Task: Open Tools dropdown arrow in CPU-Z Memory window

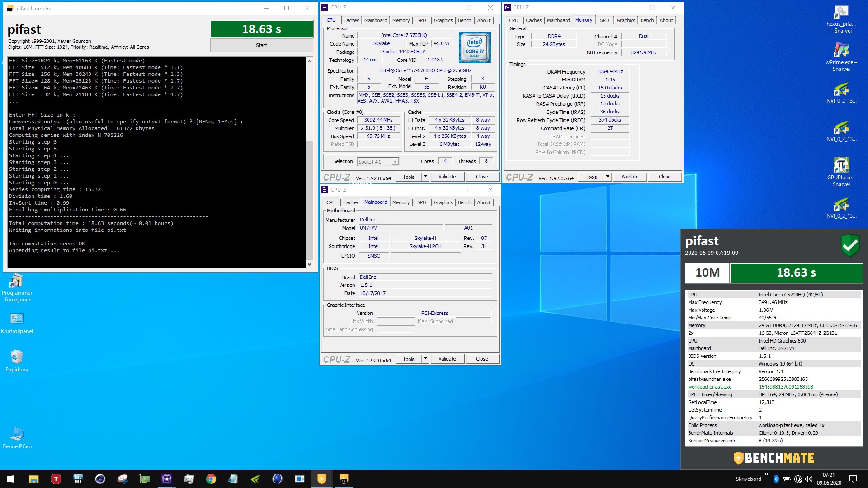Action: click(608, 177)
